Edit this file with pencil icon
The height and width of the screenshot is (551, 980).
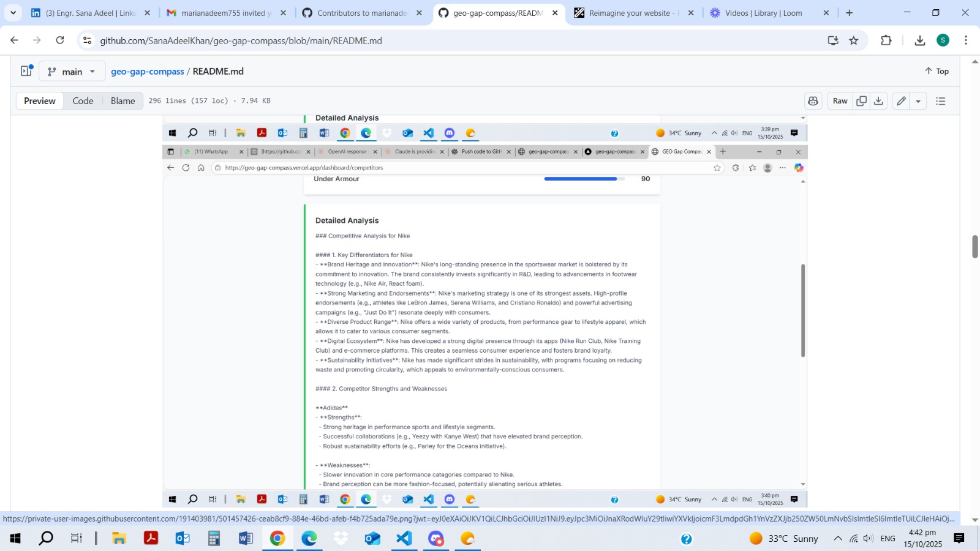[901, 101]
